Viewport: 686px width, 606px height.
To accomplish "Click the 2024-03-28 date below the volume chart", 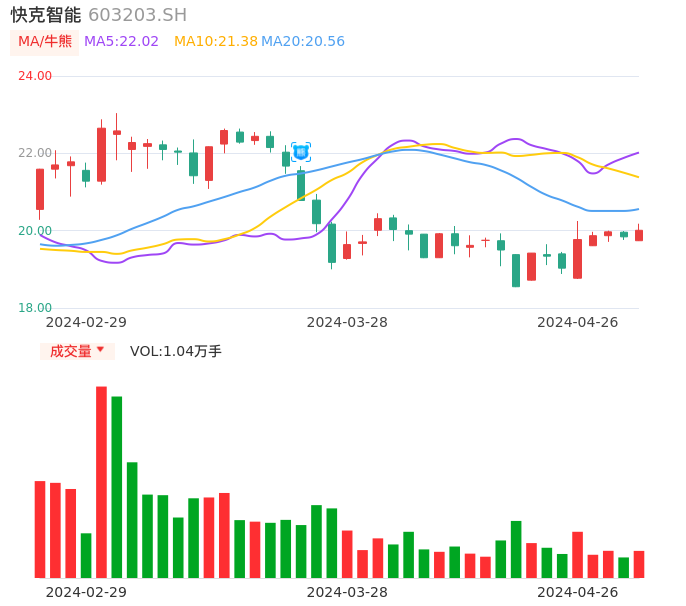I will point(347,592).
